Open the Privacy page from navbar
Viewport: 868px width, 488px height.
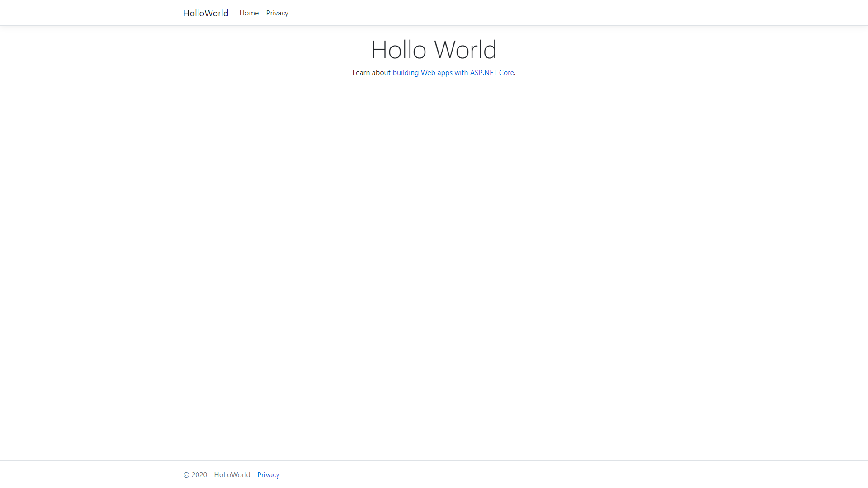pyautogui.click(x=277, y=13)
